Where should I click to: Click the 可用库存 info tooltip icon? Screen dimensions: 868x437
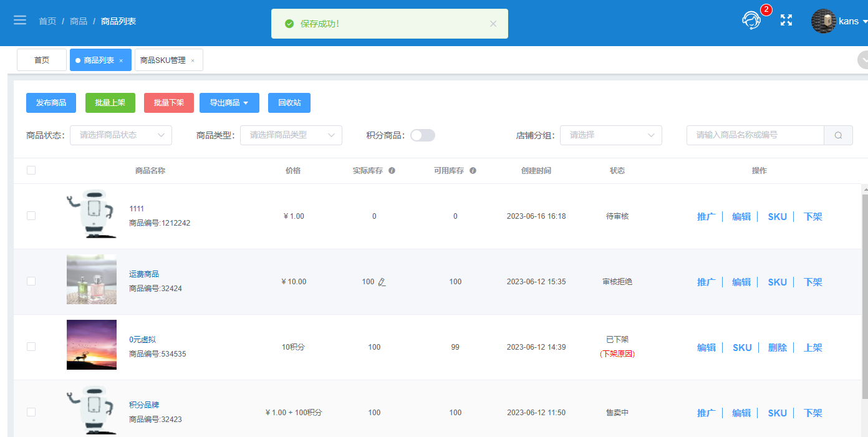tap(473, 171)
